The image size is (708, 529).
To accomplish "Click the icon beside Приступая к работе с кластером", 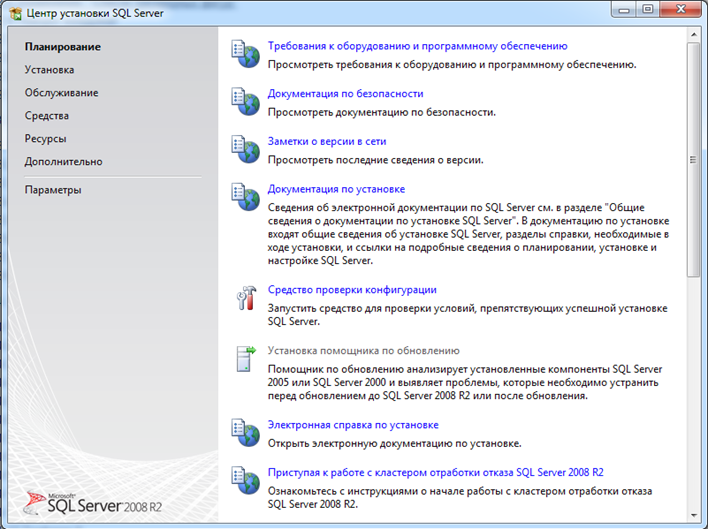I will click(245, 480).
